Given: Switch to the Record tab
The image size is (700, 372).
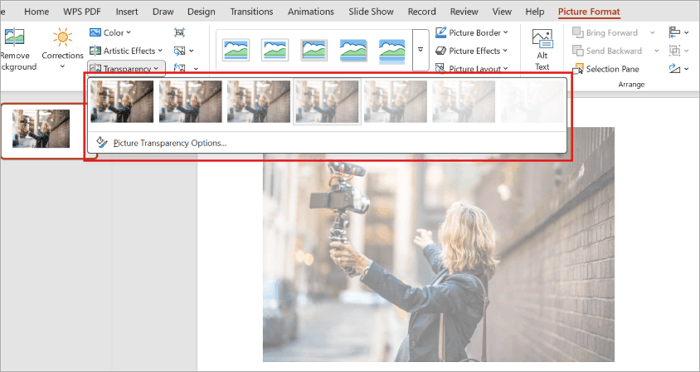Looking at the screenshot, I should tap(421, 12).
